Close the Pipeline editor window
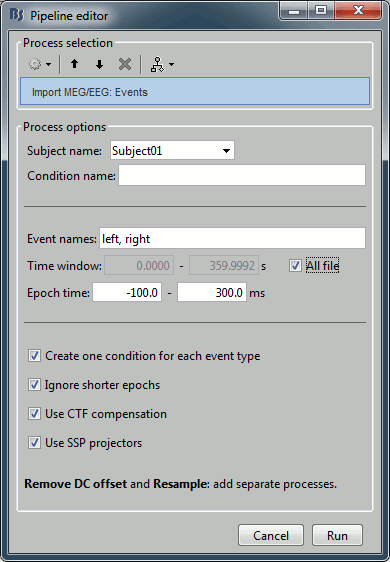The height and width of the screenshot is (562, 390). pos(358,11)
